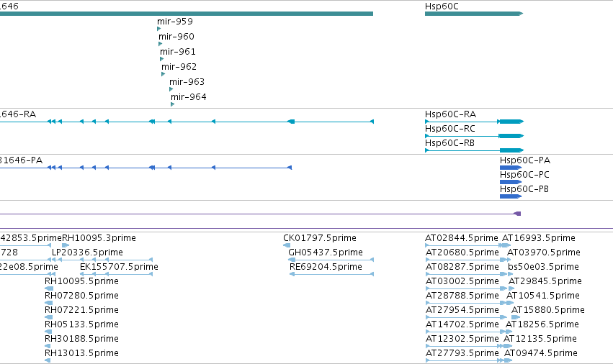Click the mir-964 arrow glyph
613x364 pixels.
click(x=172, y=104)
